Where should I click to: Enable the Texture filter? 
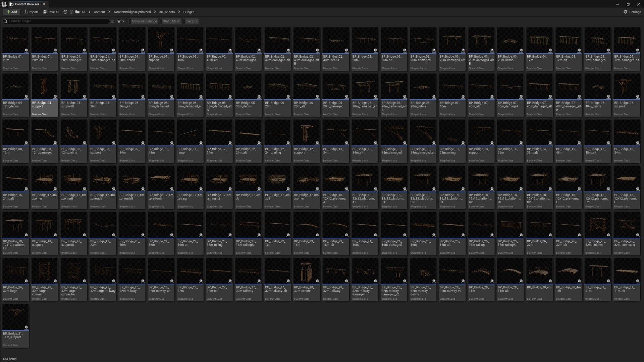[192, 21]
